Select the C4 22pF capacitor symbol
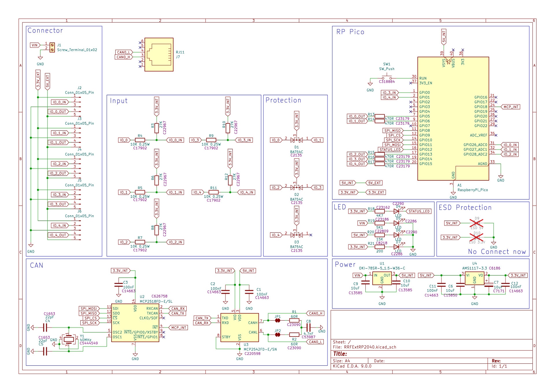This screenshot has width=555, height=392. click(x=45, y=328)
